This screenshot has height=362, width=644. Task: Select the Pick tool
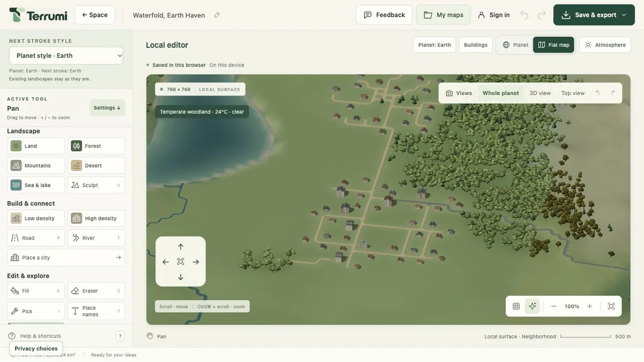(36, 311)
